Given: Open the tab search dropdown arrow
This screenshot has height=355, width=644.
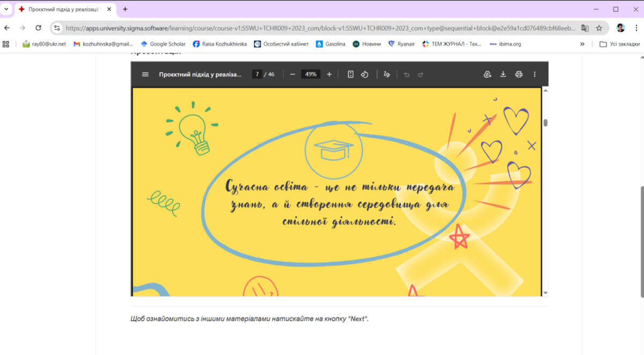Looking at the screenshot, I should [6, 9].
